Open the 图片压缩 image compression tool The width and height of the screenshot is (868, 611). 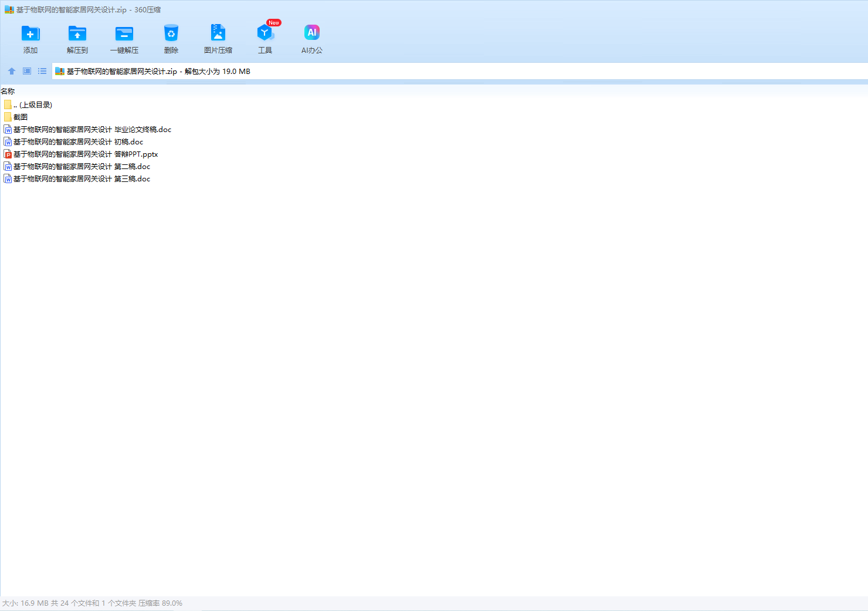coord(218,32)
